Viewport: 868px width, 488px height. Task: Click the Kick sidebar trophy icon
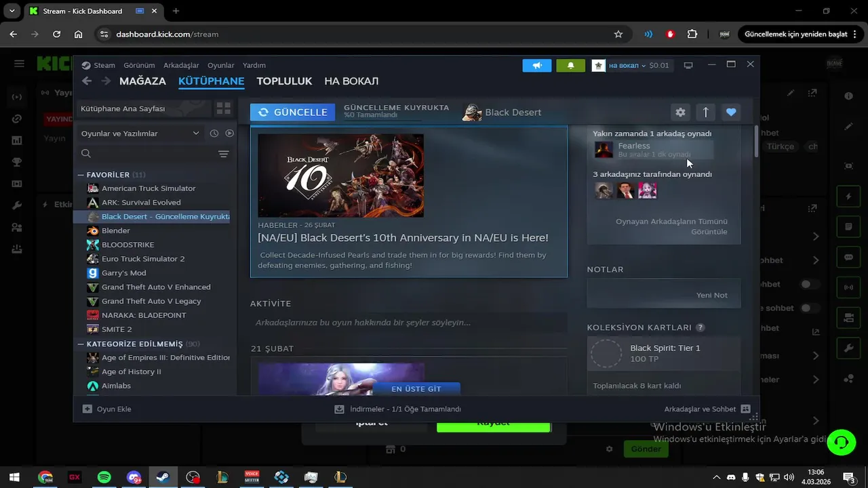tap(17, 162)
